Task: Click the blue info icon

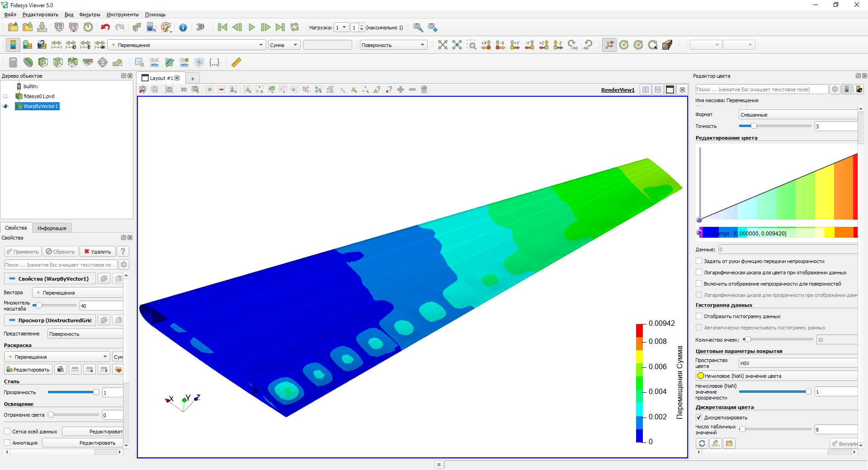Action: tap(183, 28)
